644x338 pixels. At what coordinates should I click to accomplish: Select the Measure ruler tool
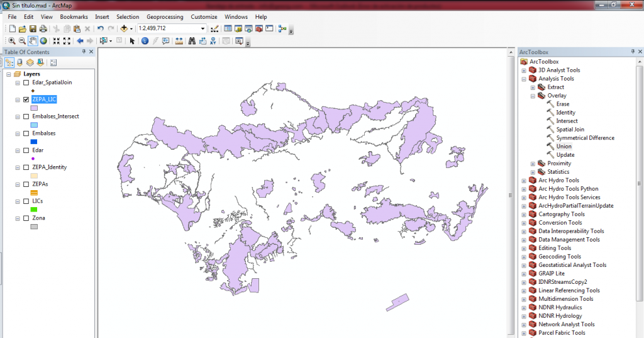tap(179, 41)
